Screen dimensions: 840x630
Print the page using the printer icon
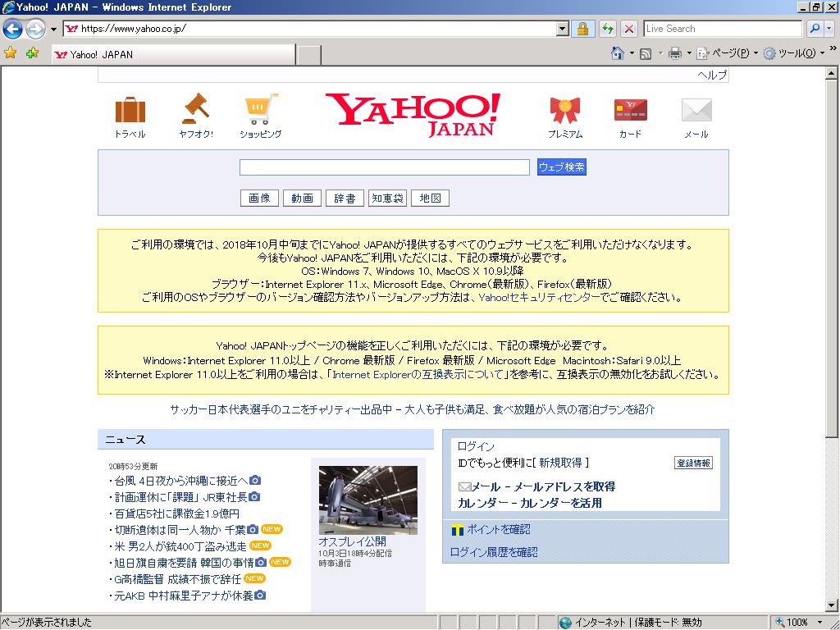[x=675, y=53]
